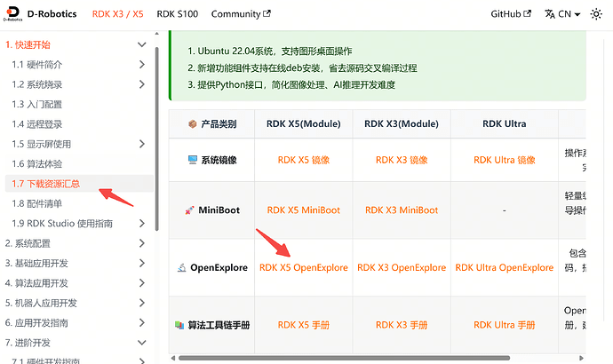The height and width of the screenshot is (364, 613).
Task: Expand the 1.5 显示屏使用 chevron
Action: (x=142, y=144)
